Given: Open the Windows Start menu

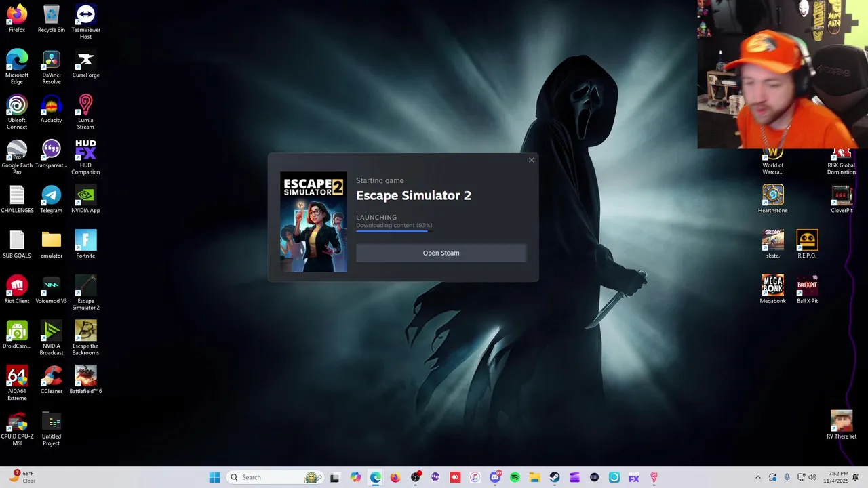Looking at the screenshot, I should tap(214, 477).
